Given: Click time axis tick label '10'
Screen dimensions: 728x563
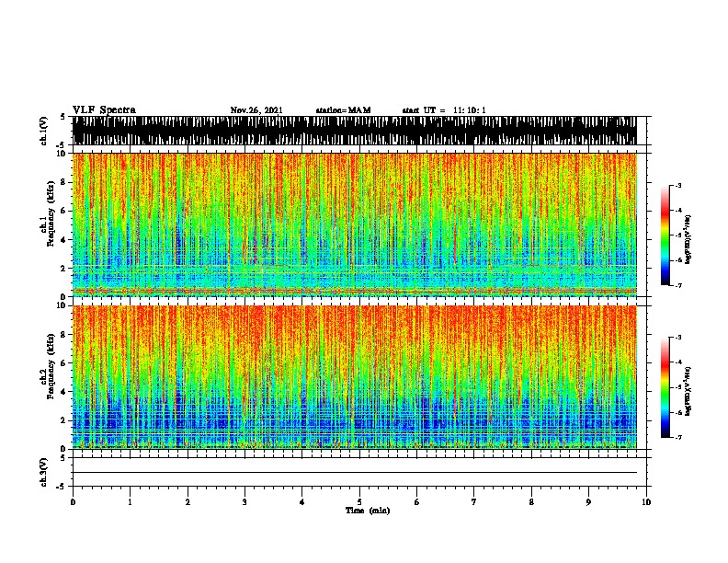Looking at the screenshot, I should tap(646, 502).
